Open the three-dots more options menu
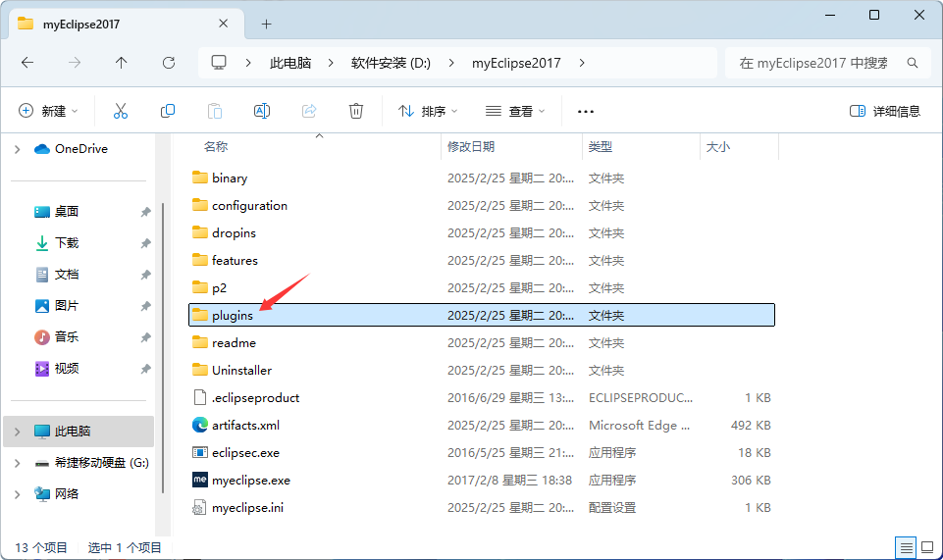Screen dimensions: 943x560 point(586,111)
